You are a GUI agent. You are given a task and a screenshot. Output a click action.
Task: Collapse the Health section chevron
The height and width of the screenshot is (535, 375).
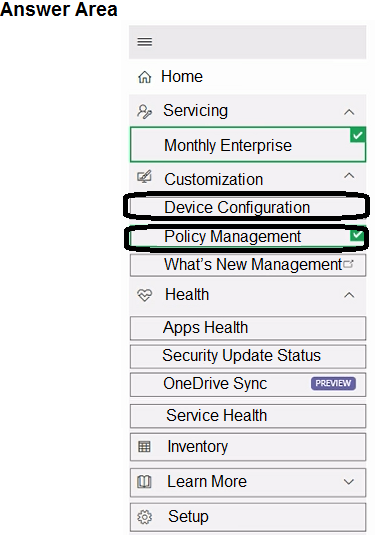349,295
